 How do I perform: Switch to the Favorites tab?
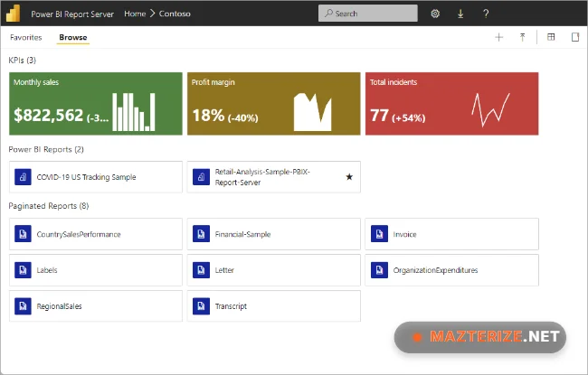click(26, 37)
